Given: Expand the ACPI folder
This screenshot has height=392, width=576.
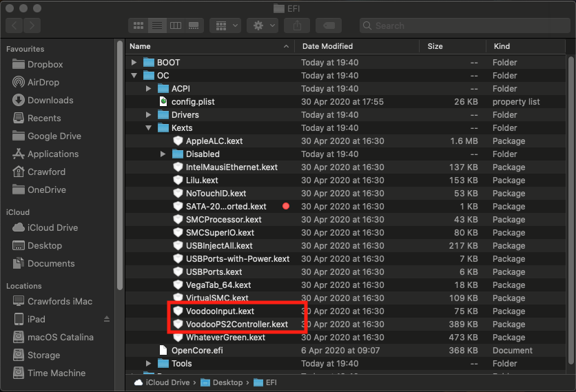Looking at the screenshot, I should tap(148, 89).
